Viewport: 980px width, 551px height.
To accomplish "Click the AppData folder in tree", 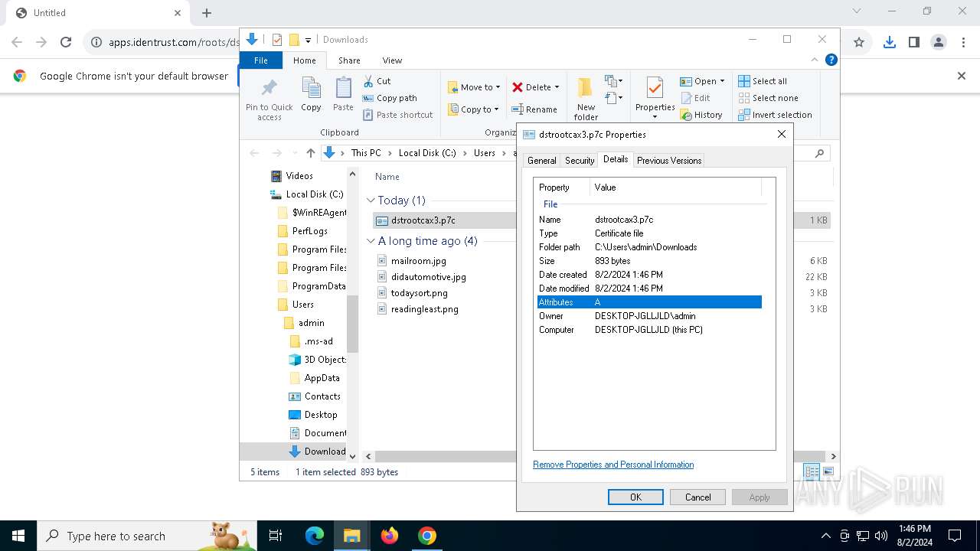I will tap(322, 378).
